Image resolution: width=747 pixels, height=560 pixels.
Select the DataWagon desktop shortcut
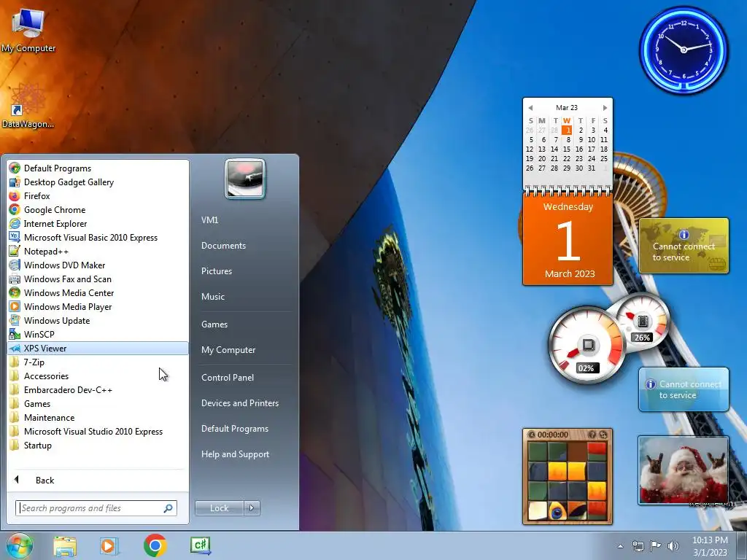coord(28,106)
